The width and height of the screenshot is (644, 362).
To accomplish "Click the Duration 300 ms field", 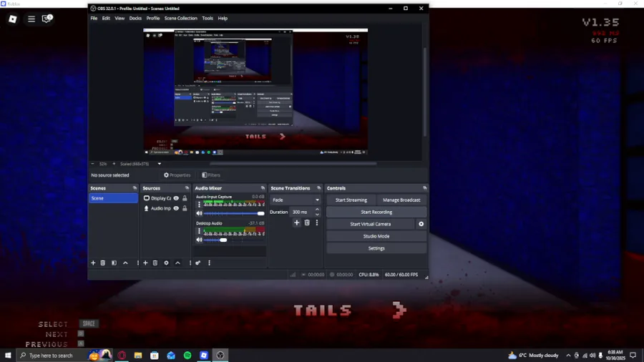I will (302, 212).
